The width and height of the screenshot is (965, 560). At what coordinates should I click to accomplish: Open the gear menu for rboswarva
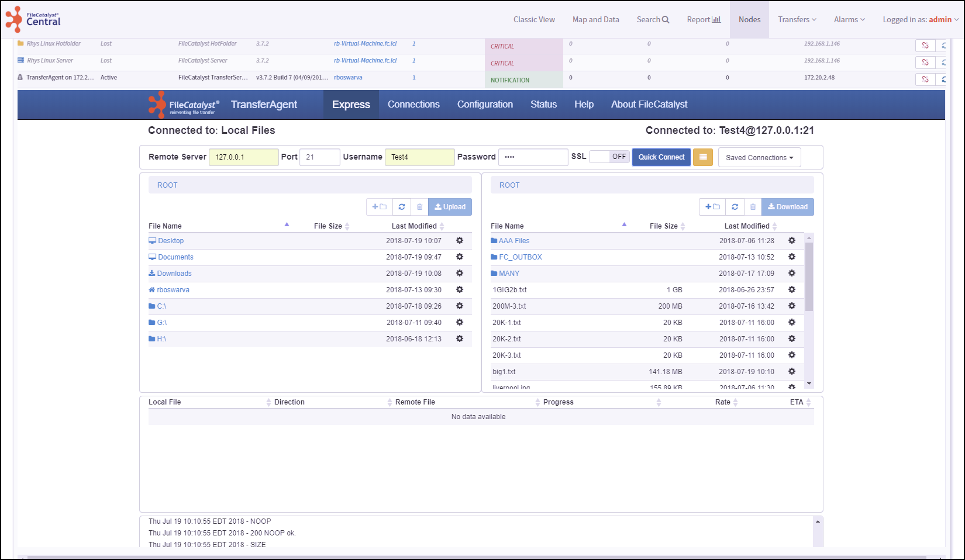point(460,289)
